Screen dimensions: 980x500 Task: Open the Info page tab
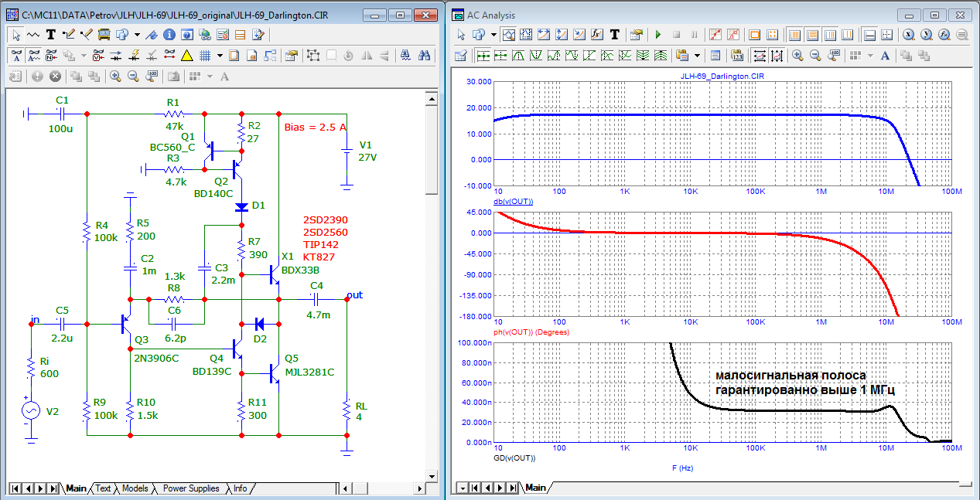point(240,488)
